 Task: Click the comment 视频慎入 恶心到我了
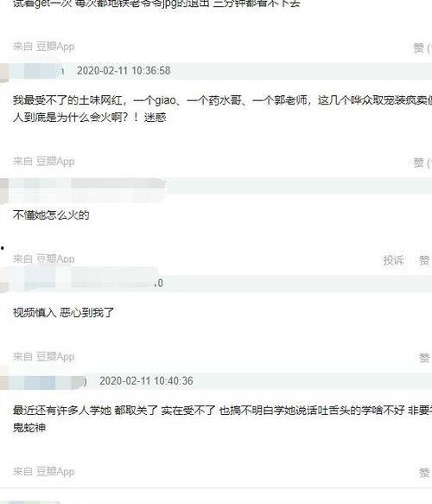[63, 312]
